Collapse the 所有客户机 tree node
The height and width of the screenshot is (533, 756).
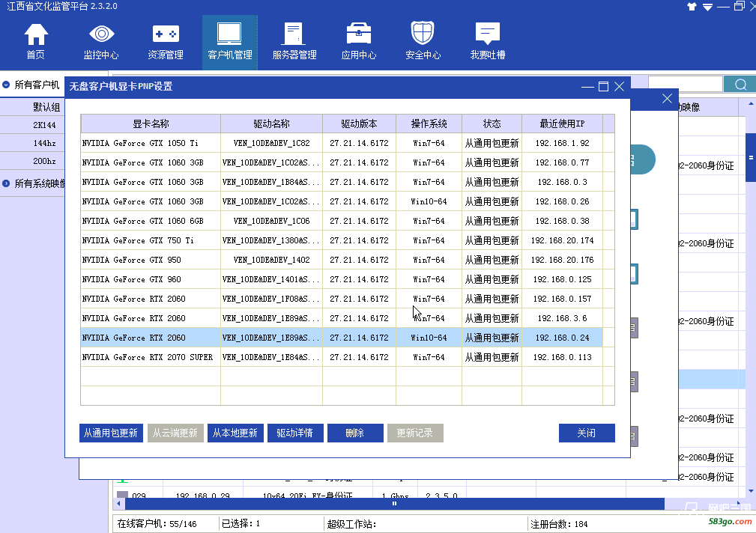tap(6, 85)
